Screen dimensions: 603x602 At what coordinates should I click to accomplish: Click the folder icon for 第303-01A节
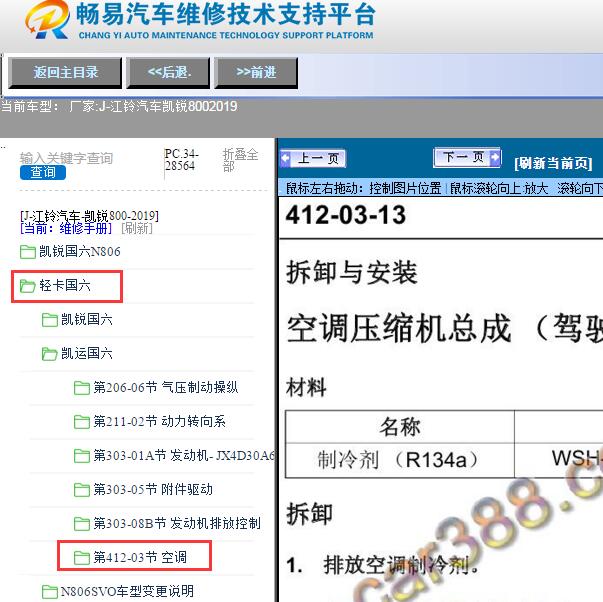coord(82,456)
